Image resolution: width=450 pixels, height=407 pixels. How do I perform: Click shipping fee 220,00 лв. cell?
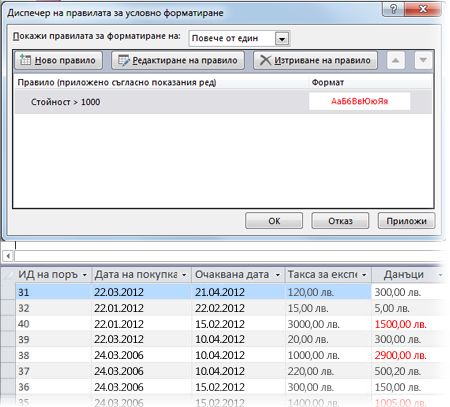coord(328,371)
